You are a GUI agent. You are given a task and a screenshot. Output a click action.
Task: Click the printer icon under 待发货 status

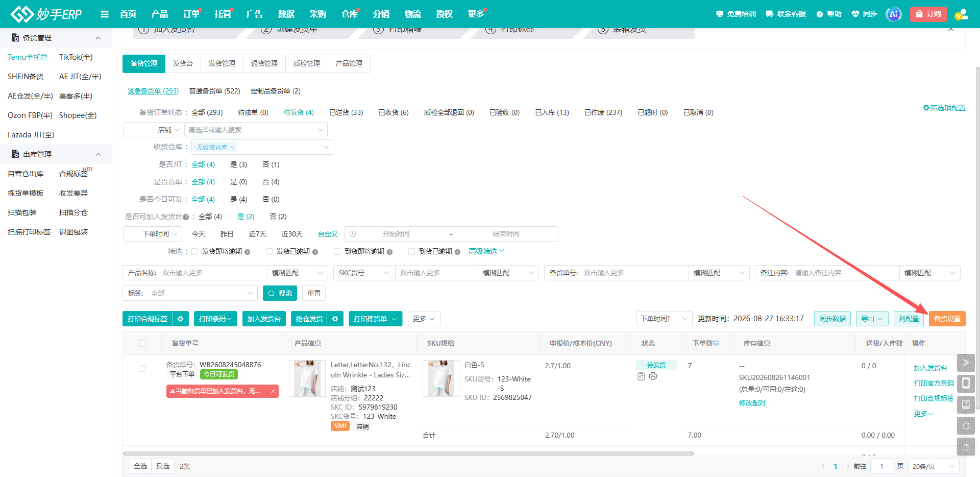(653, 376)
